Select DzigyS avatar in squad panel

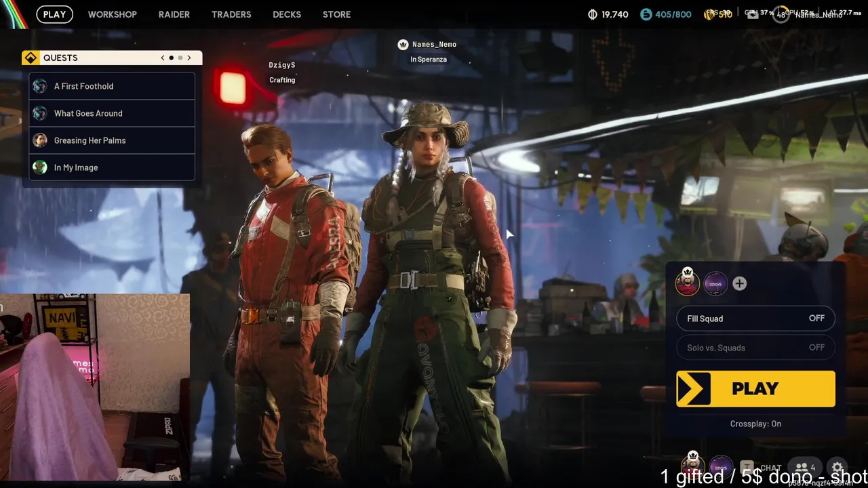pyautogui.click(x=715, y=284)
